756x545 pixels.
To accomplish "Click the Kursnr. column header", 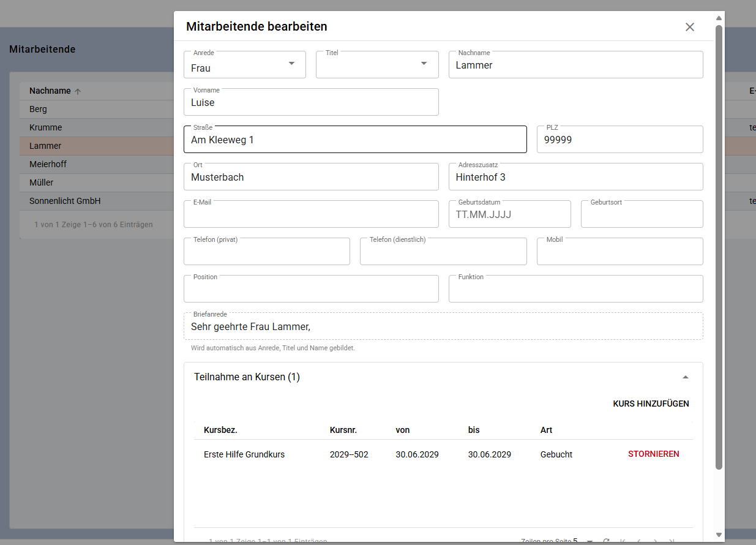I will [x=343, y=430].
